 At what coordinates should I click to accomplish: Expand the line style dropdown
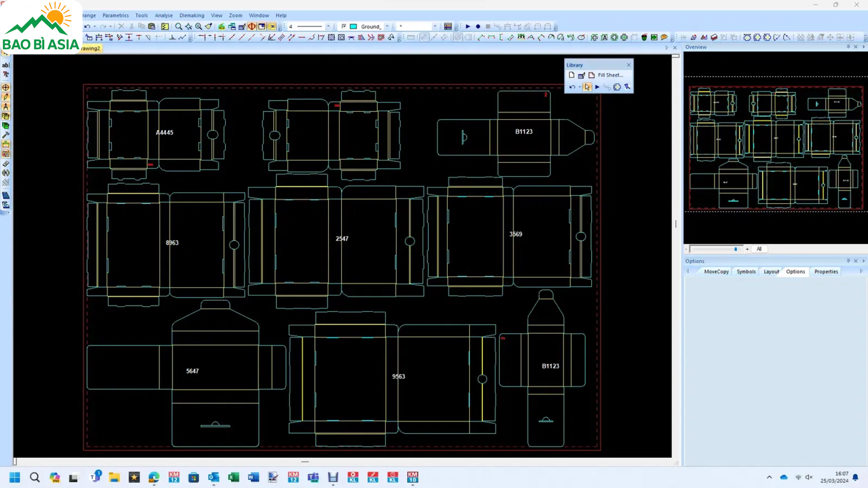328,27
